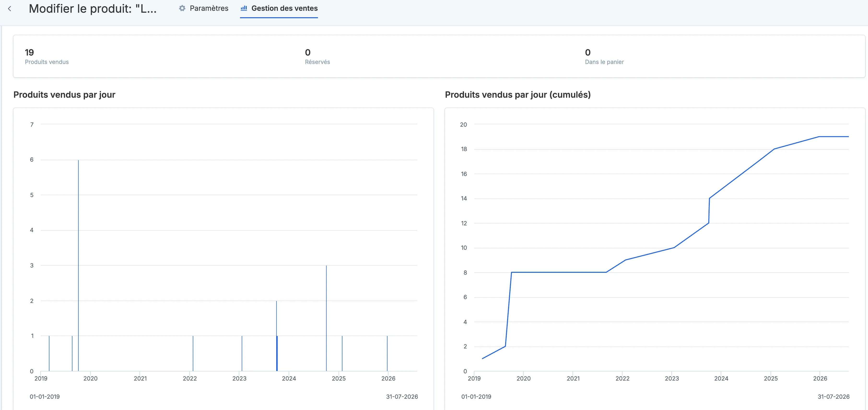Click the Paramètres gear icon
Screen dimensions: 868x410
182,8
